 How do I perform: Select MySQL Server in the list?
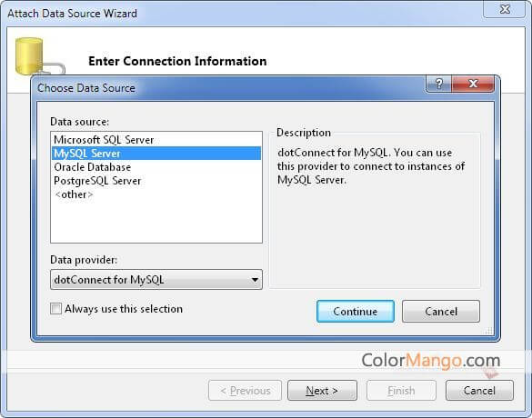[156, 154]
